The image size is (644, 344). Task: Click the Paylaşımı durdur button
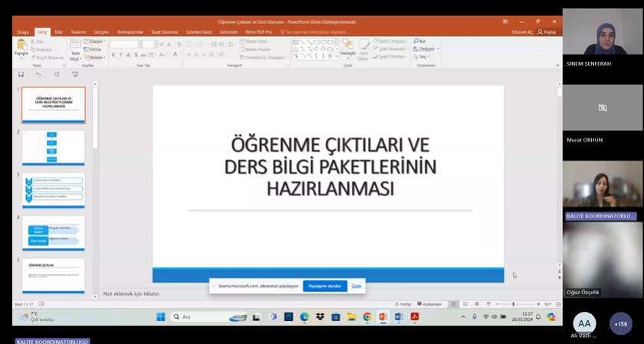[x=325, y=286]
